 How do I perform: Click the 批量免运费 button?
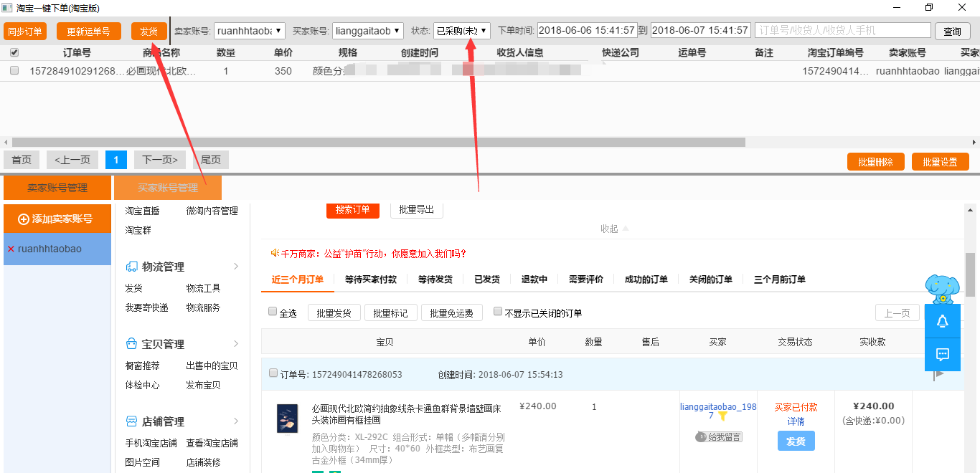tap(452, 313)
